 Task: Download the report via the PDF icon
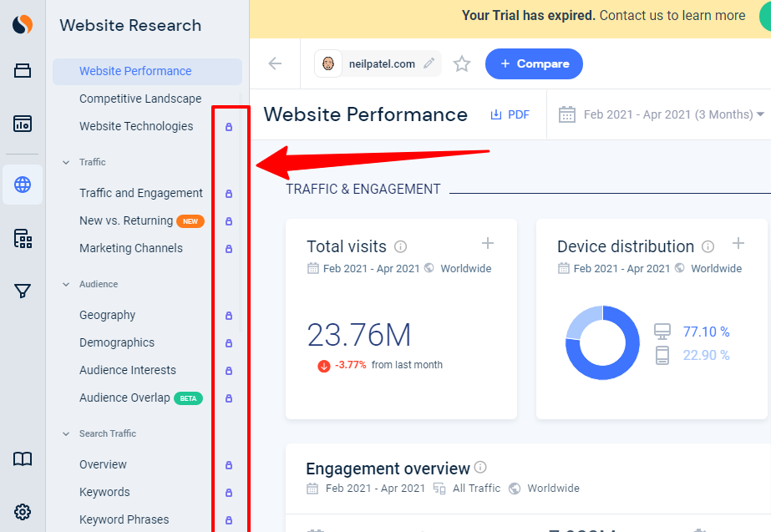[510, 114]
